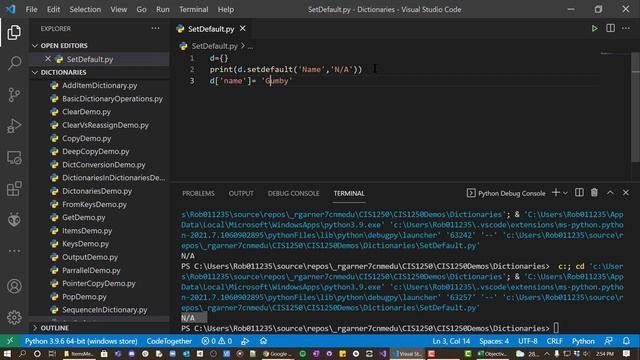Open the Search view in activity bar
Screen dimensions: 640x360
14,63
